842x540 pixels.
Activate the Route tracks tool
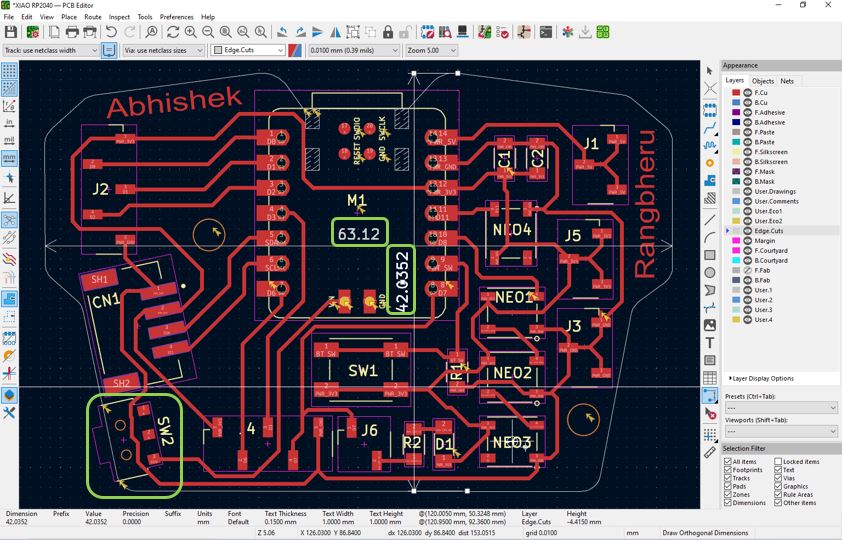point(710,128)
